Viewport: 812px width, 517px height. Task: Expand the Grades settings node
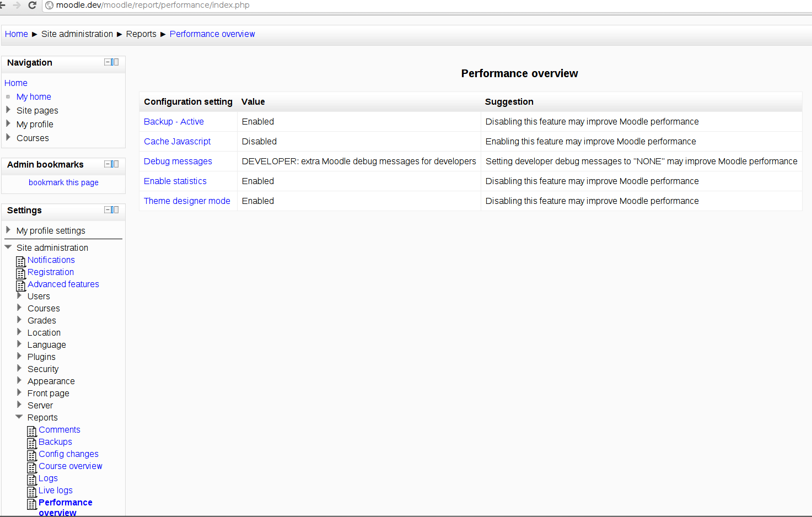[19, 320]
